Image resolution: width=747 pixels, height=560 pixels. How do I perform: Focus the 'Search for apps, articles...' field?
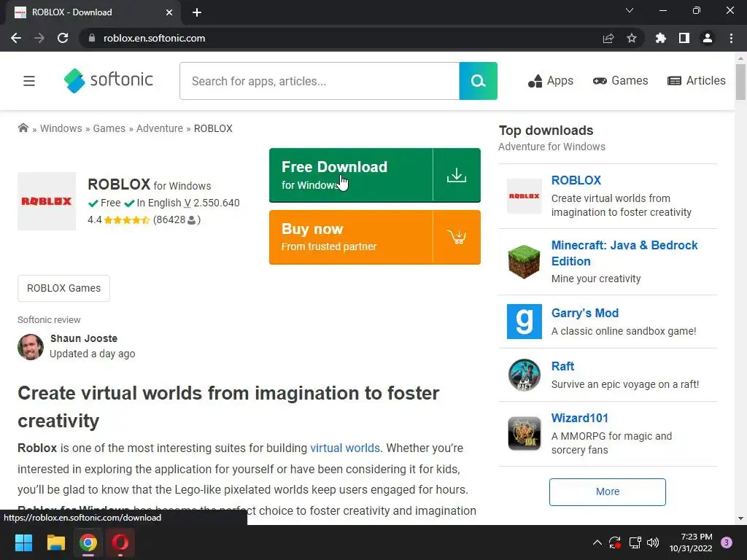click(x=320, y=81)
